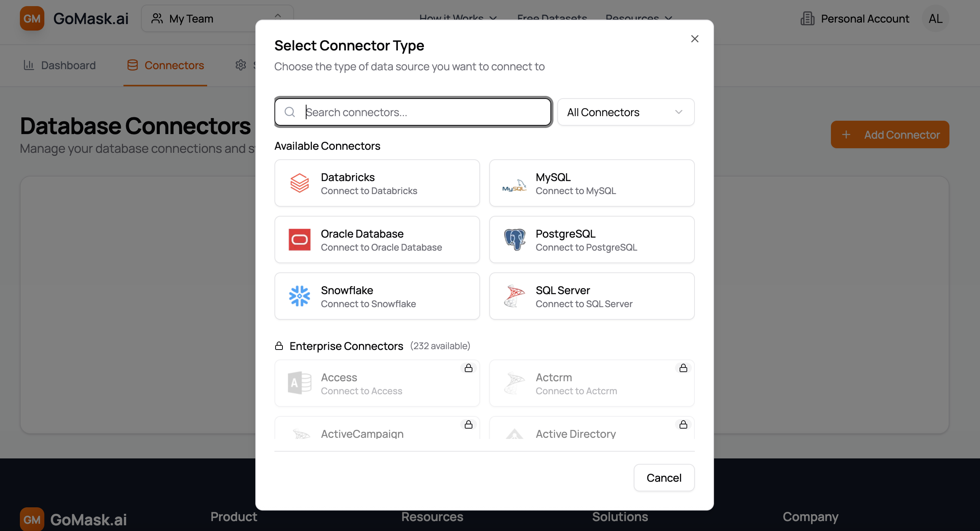Expand the How it Works menu

(458, 18)
